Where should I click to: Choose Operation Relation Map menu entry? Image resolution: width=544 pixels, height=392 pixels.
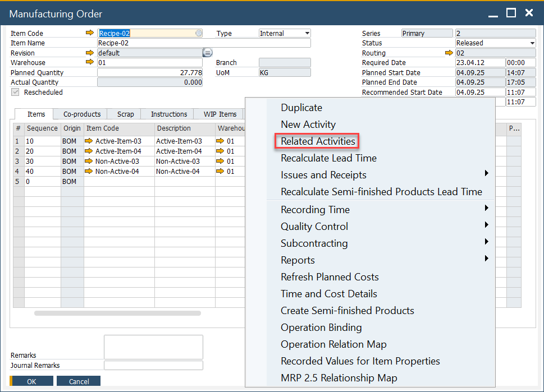[x=333, y=344]
